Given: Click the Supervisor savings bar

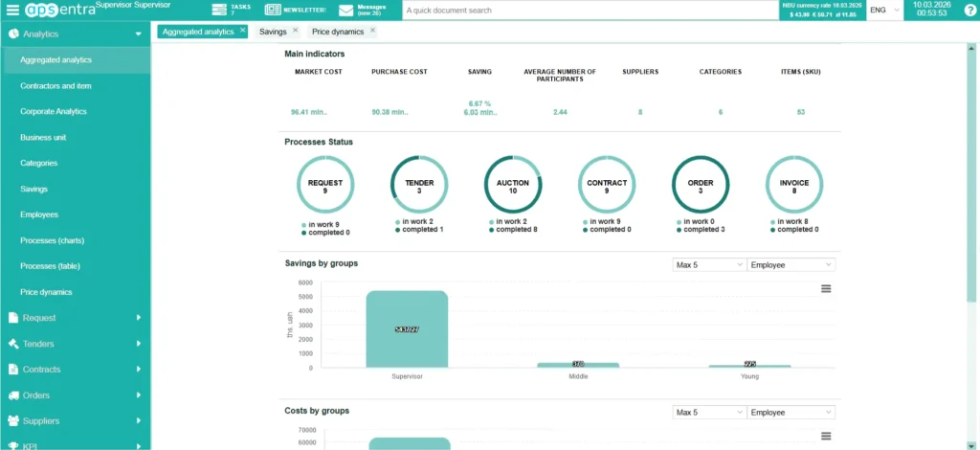Looking at the screenshot, I should 407,329.
